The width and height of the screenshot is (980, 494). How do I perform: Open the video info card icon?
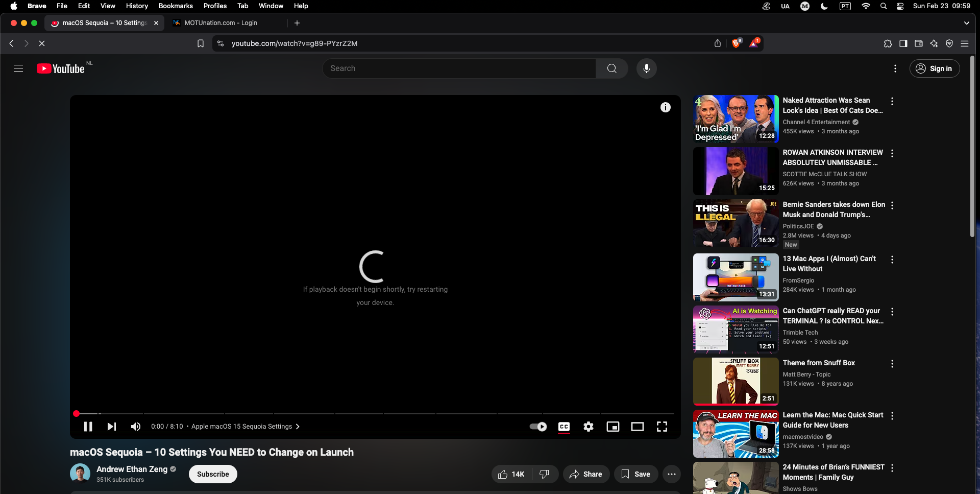[x=666, y=107]
